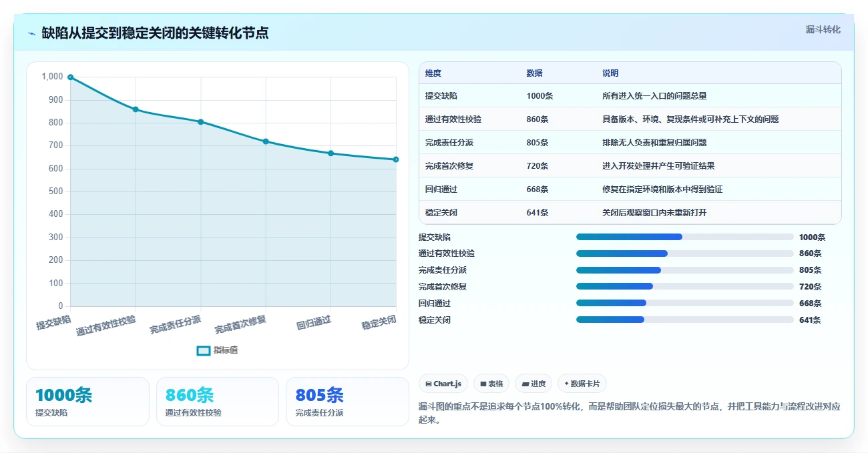Click the Chart.js chip
This screenshot has width=868, height=453.
click(x=443, y=384)
